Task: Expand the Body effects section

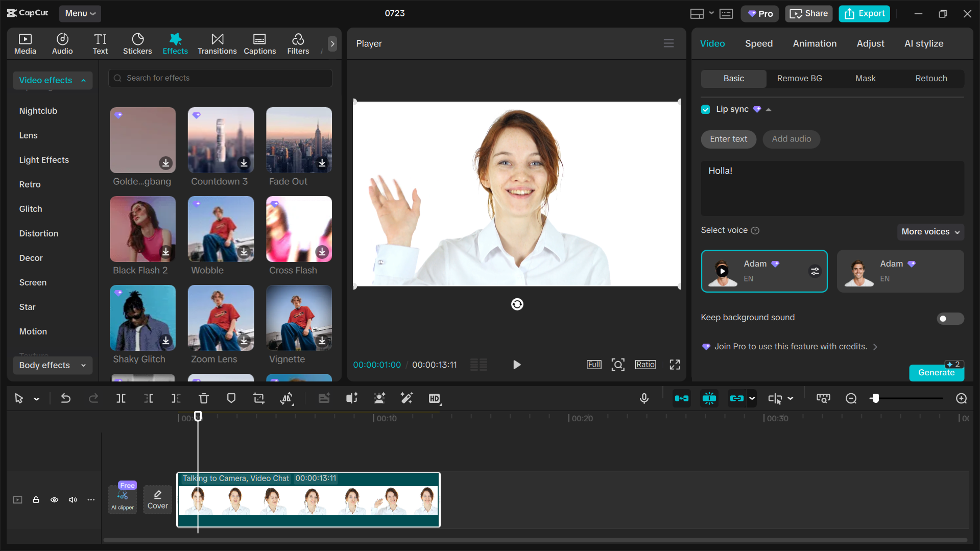Action: pos(83,365)
